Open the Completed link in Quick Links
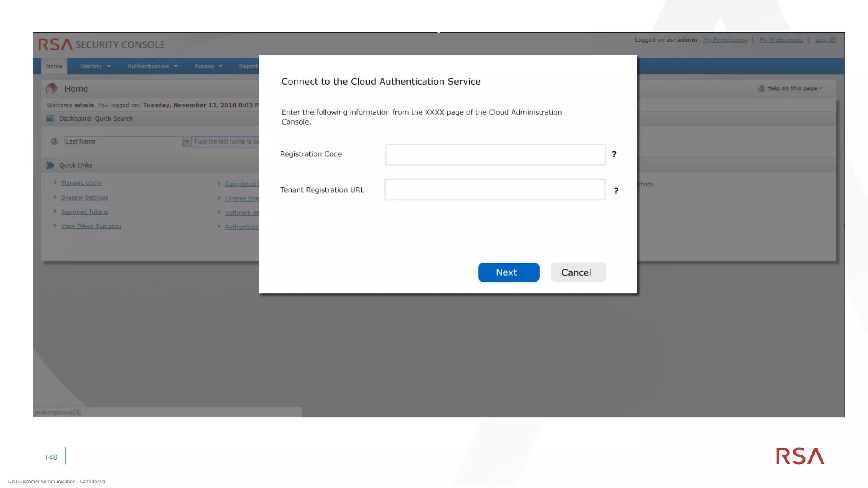The height and width of the screenshot is (488, 868). pyautogui.click(x=242, y=184)
